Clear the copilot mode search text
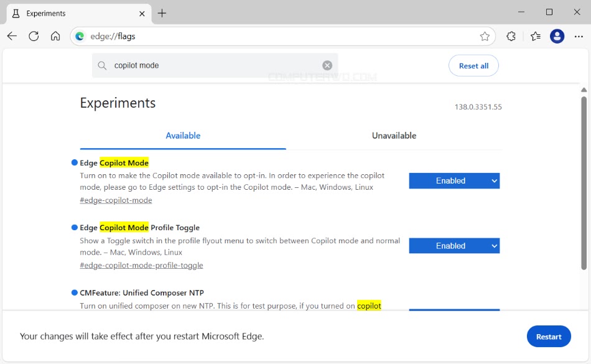591x364 pixels. click(x=327, y=65)
